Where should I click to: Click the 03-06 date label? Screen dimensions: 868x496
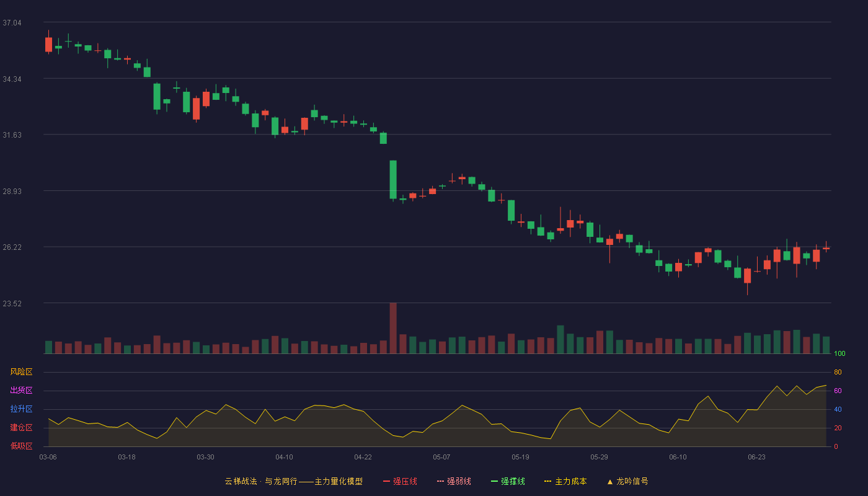pyautogui.click(x=48, y=457)
